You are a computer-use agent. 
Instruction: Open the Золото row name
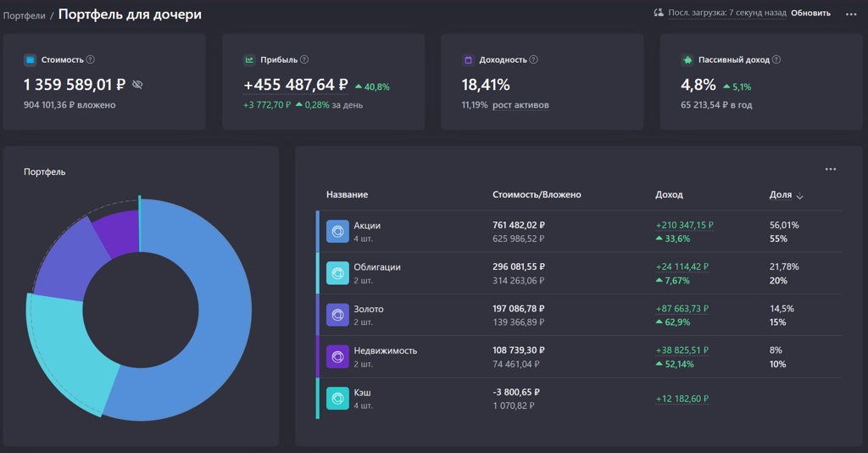368,309
